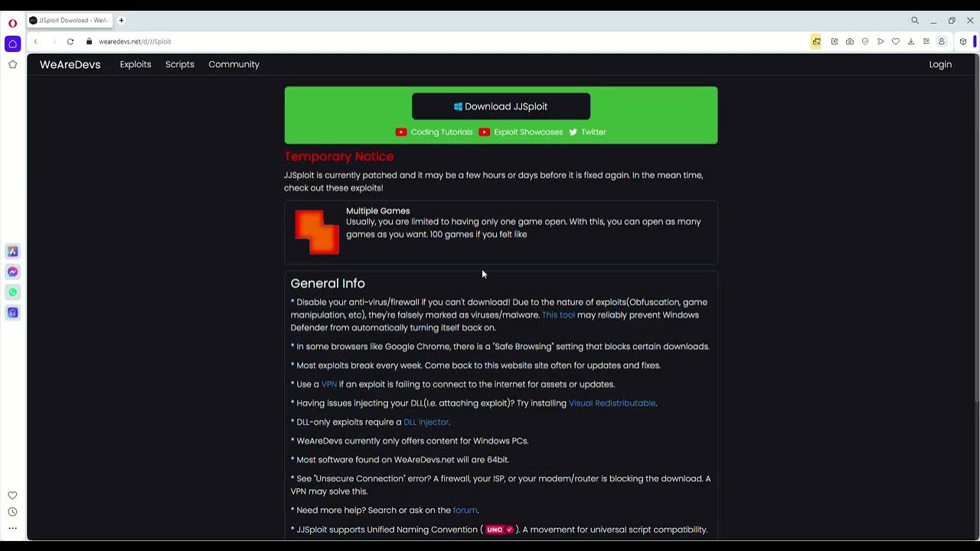This screenshot has width=980, height=551.
Task: Open Messenger in the sidebar
Action: tap(12, 272)
